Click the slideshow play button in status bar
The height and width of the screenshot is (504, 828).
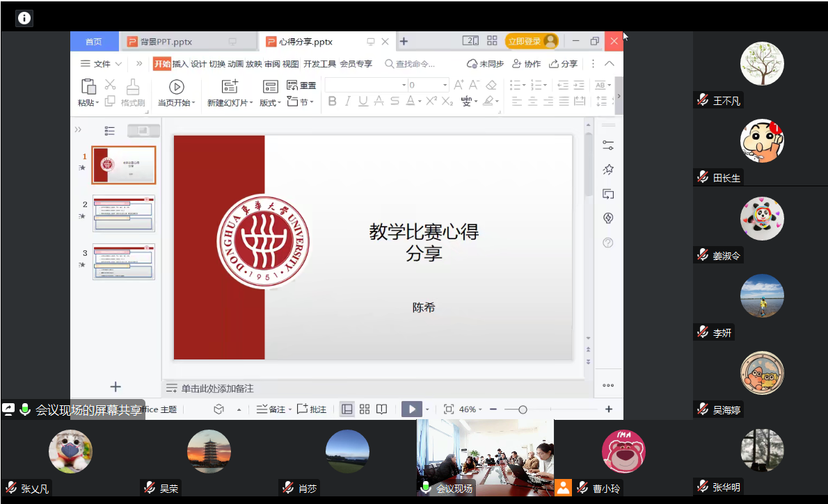(412, 409)
